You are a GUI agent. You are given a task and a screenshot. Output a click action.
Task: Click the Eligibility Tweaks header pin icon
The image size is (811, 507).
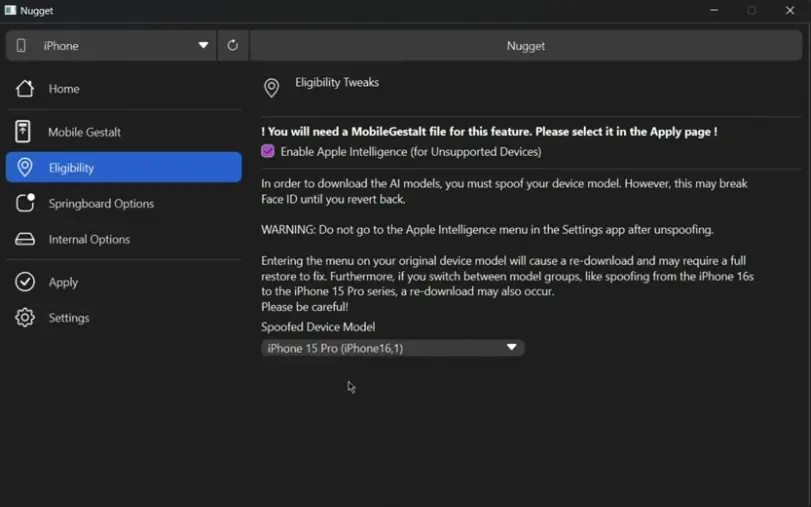271,88
